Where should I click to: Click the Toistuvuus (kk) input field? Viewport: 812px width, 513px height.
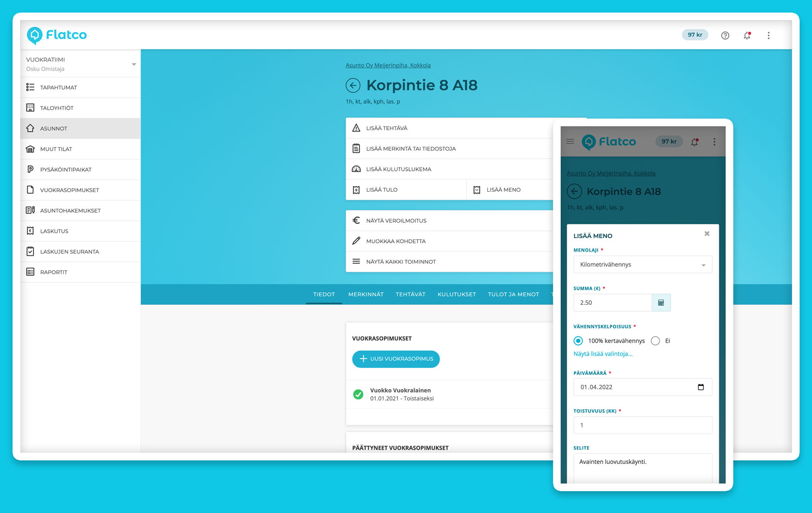tap(642, 425)
